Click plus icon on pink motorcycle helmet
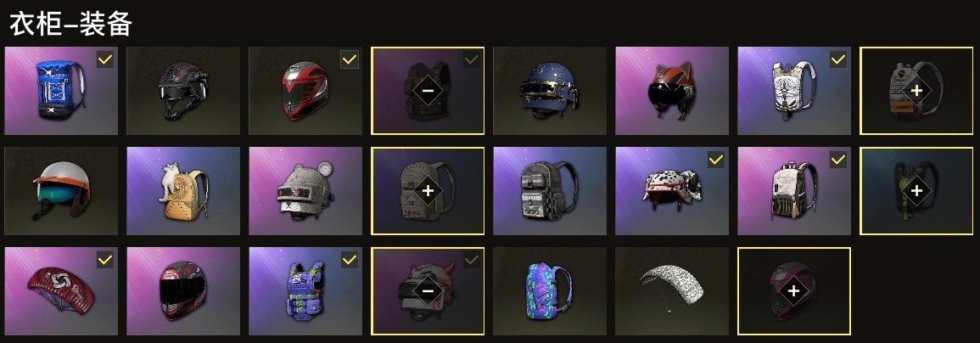The image size is (980, 343). [793, 291]
